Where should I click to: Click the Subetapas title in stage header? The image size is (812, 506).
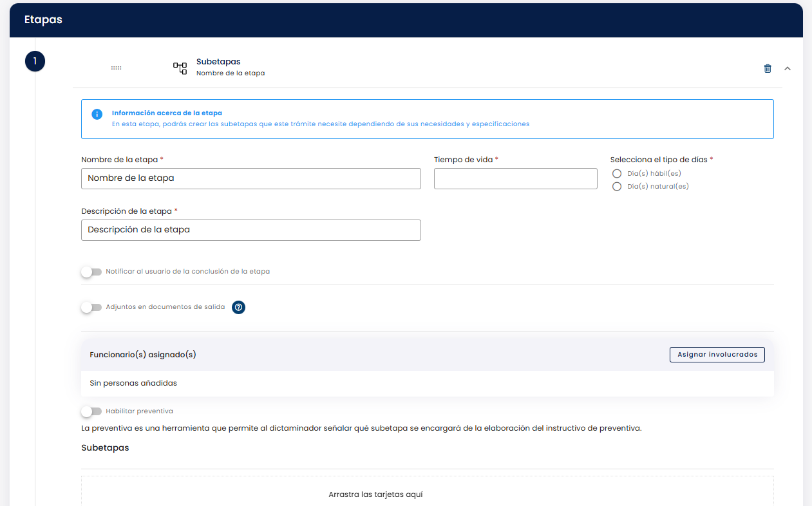tap(218, 62)
